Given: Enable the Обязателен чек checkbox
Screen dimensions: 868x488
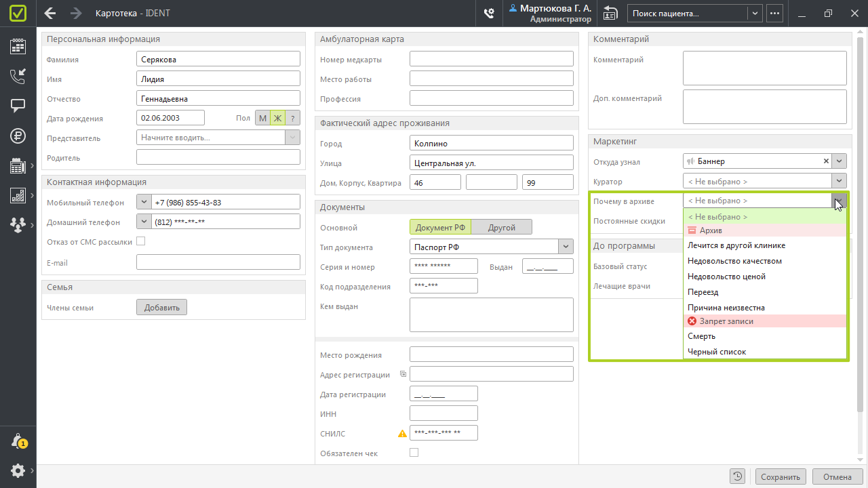Looking at the screenshot, I should (x=414, y=453).
